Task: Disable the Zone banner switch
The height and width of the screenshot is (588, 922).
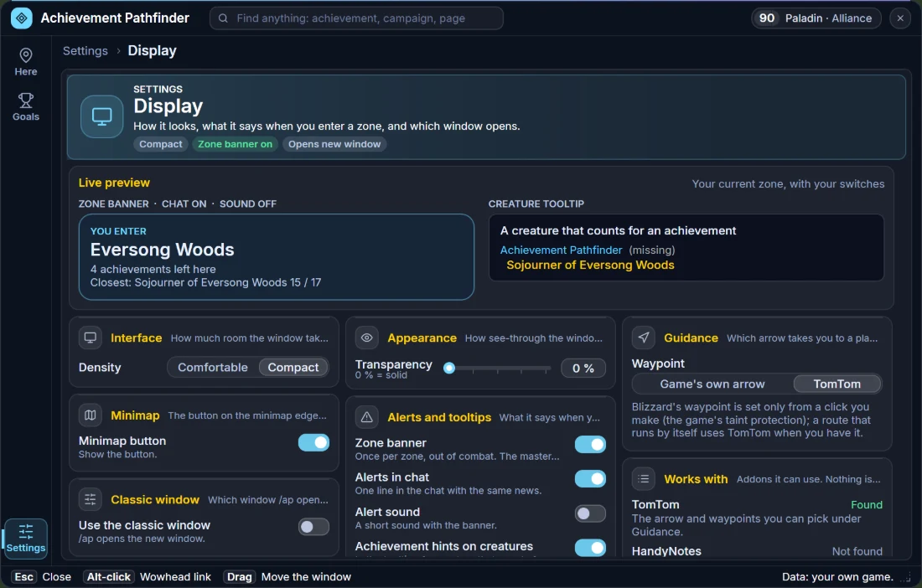Action: [590, 445]
